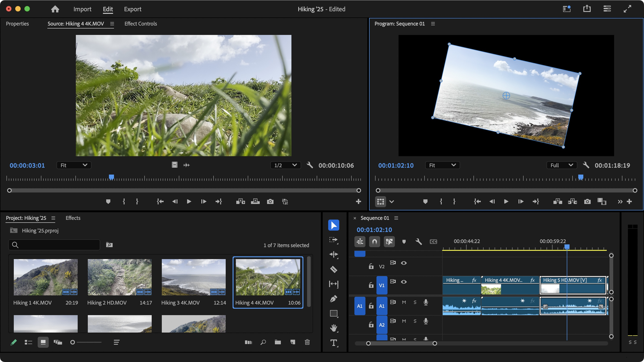
Task: Open the Sequence 01 panel menu
Action: click(x=396, y=218)
